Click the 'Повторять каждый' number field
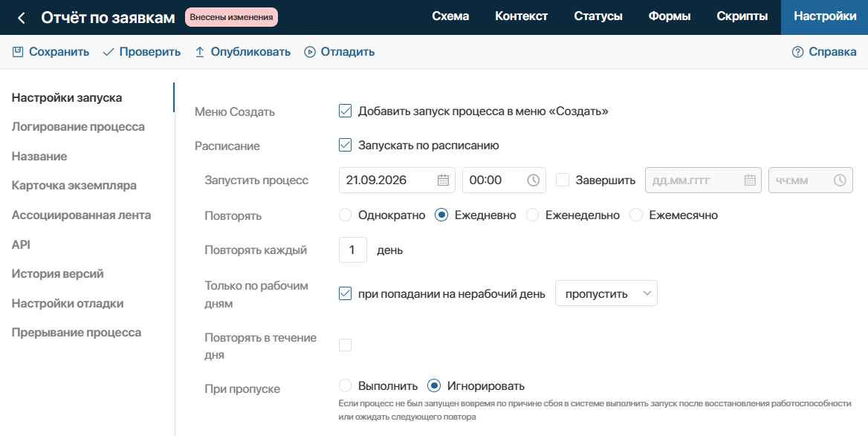 352,250
